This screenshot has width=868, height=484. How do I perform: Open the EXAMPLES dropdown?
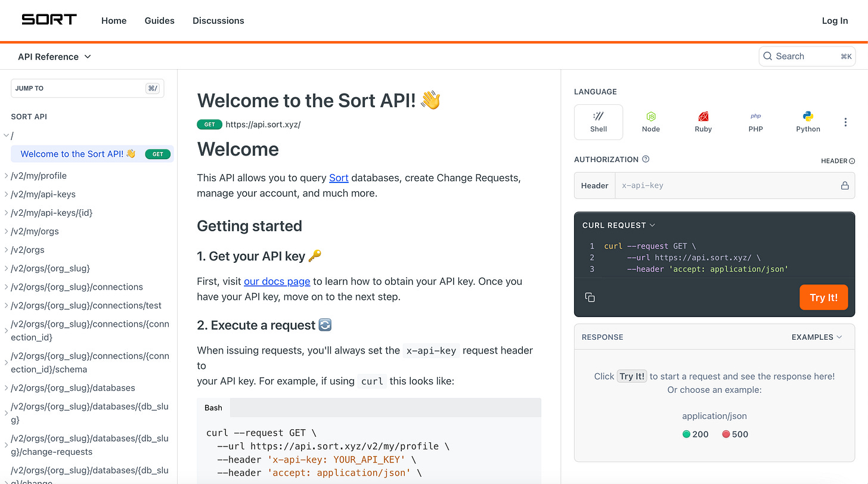817,337
